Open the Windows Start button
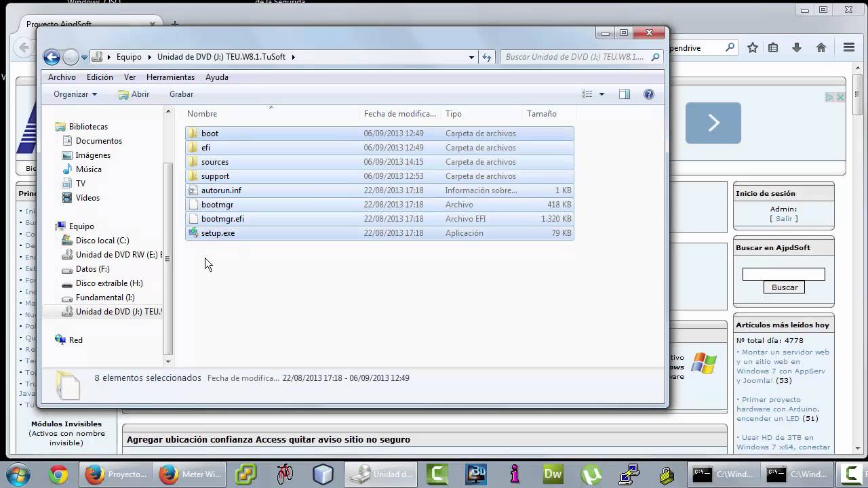The height and width of the screenshot is (488, 868). 18,474
